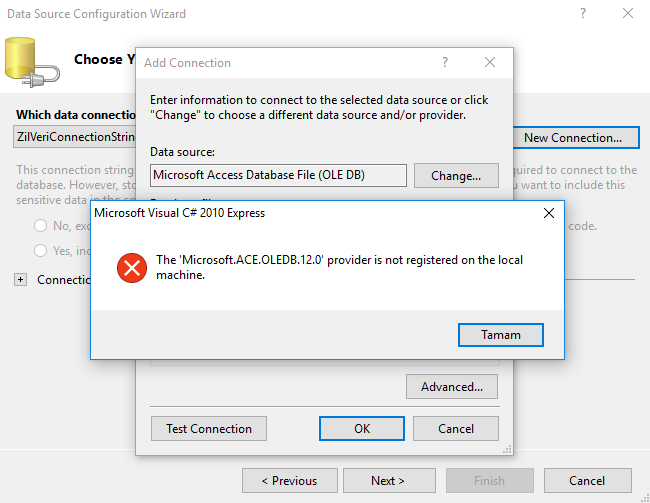This screenshot has width=650, height=503.
Task: Click the database plug wizard icon
Action: point(32,63)
